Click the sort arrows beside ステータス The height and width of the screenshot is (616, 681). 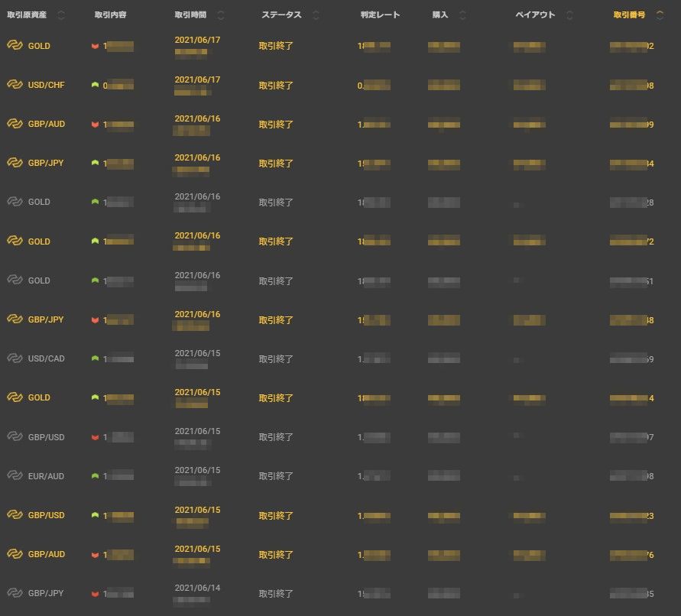pyautogui.click(x=316, y=15)
